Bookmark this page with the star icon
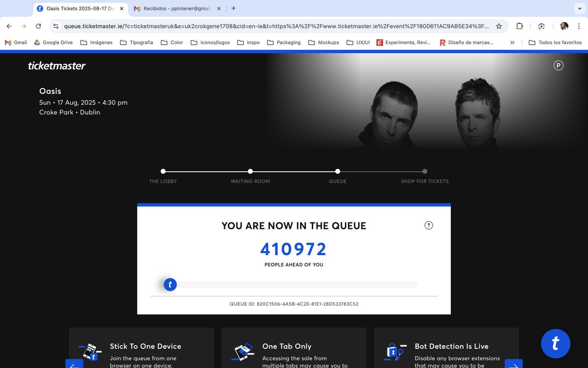This screenshot has width=588, height=368. pos(499,26)
